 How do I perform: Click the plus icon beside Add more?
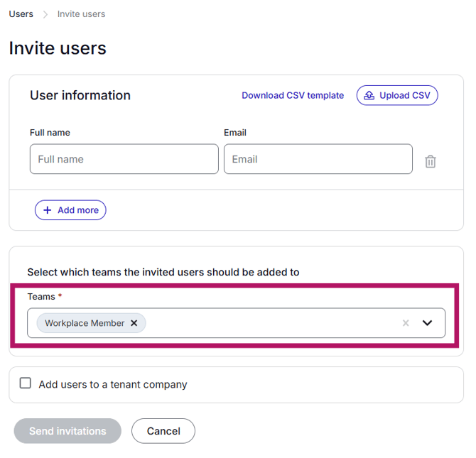[48, 210]
